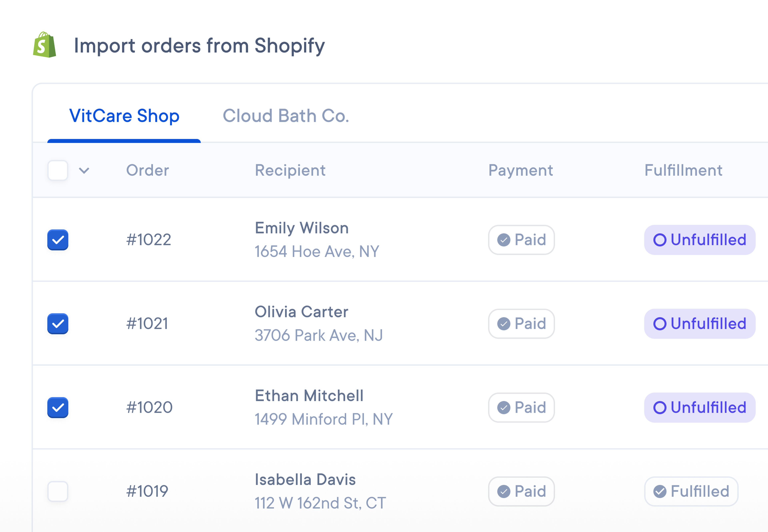The height and width of the screenshot is (532, 768).
Task: Deselect Olivia Carter's order checkbox
Action: pos(58,324)
